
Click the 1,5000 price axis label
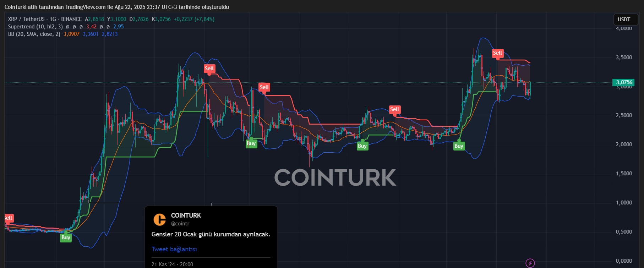coord(624,174)
